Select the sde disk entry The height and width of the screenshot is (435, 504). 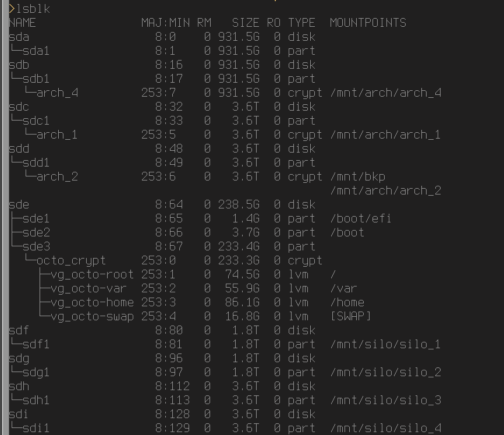pyautogui.click(x=19, y=204)
